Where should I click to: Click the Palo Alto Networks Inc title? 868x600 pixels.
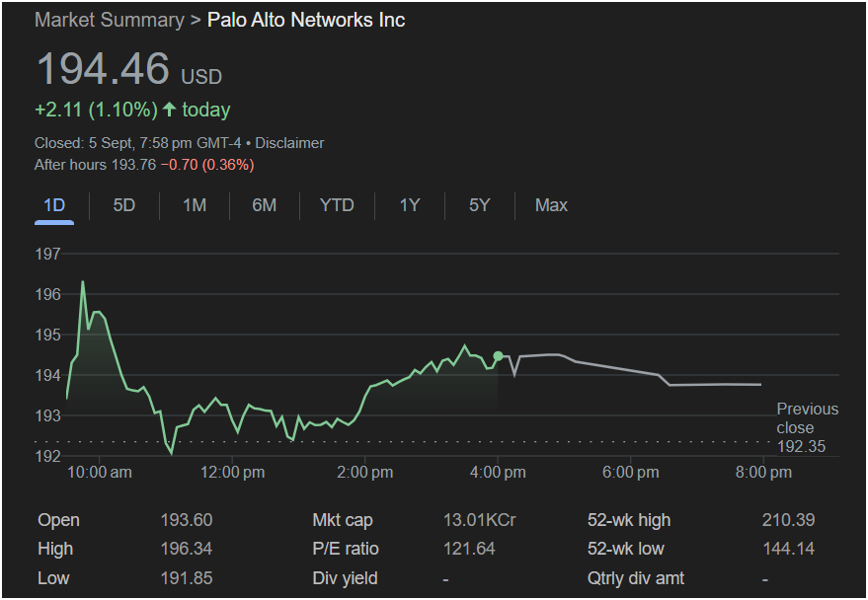306,20
